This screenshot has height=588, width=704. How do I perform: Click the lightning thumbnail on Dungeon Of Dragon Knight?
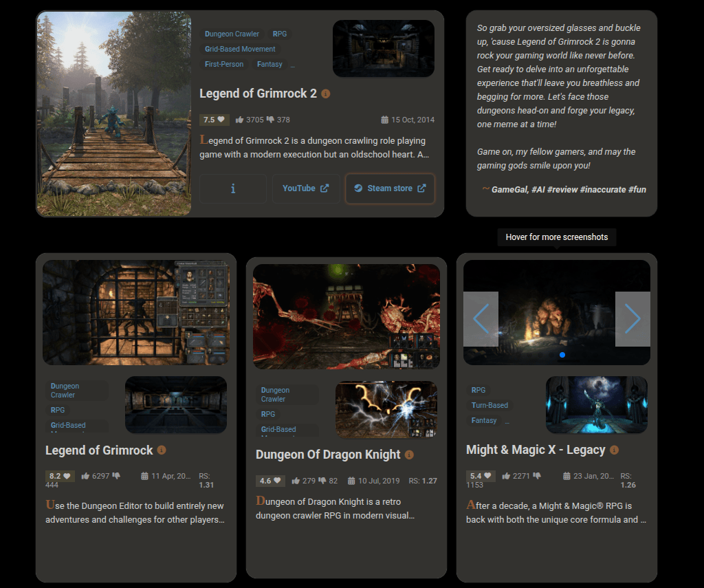click(x=386, y=409)
